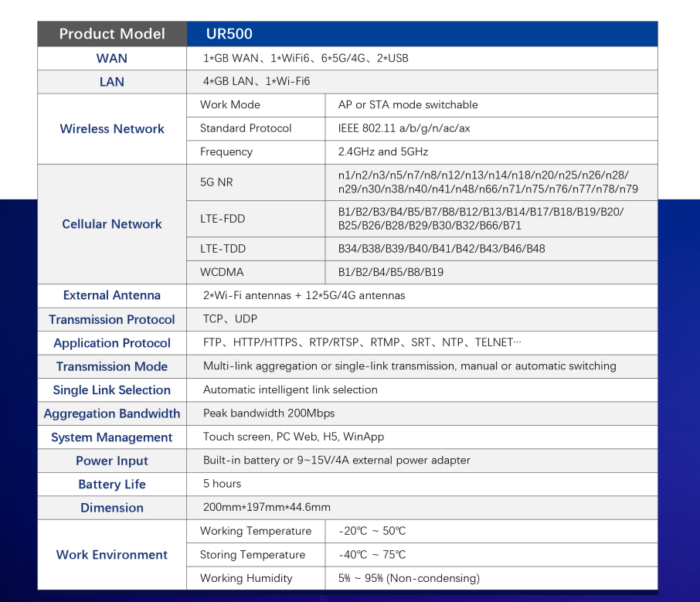Select the 'TCP、UDP' value
The width and height of the screenshot is (700, 602).
tap(230, 319)
